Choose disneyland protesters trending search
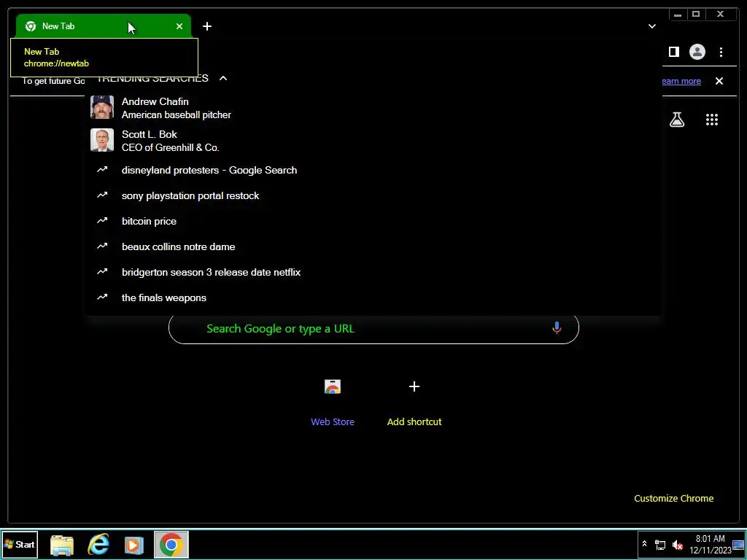The width and height of the screenshot is (747, 560). pyautogui.click(x=373, y=170)
